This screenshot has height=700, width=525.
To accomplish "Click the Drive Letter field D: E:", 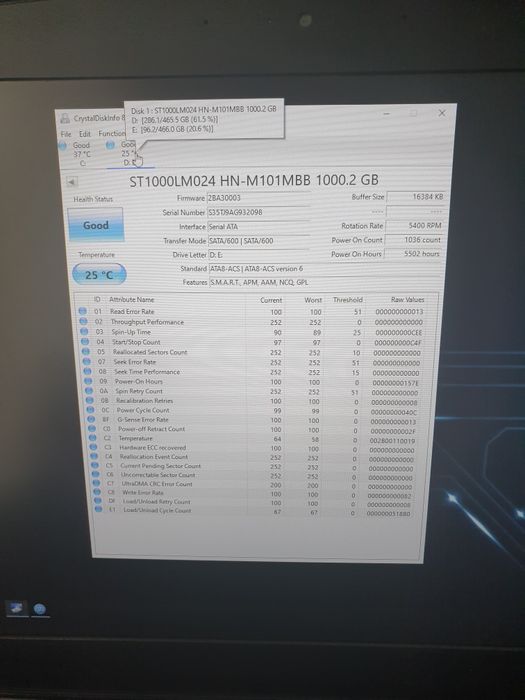I will (258, 255).
